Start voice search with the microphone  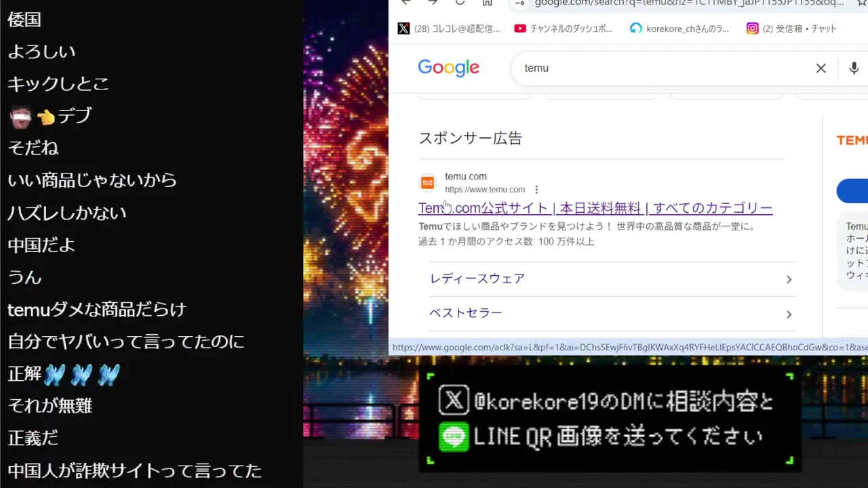click(854, 68)
